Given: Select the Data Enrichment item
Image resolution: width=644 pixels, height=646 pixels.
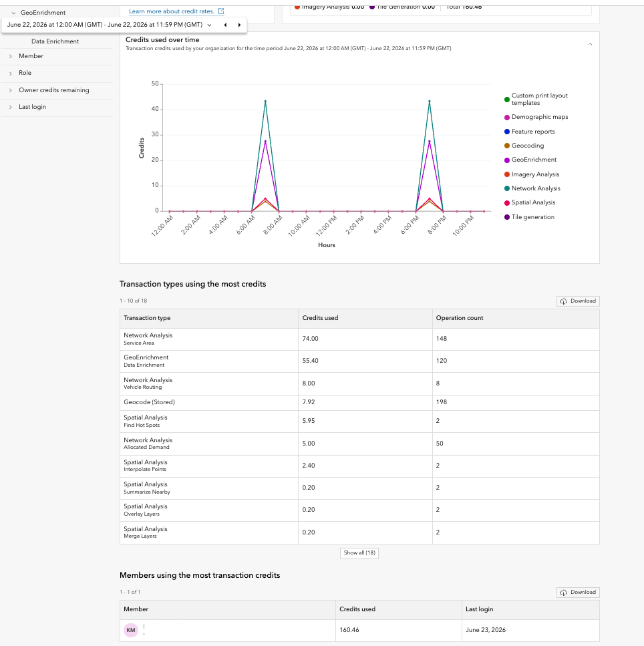Looking at the screenshot, I should [55, 41].
